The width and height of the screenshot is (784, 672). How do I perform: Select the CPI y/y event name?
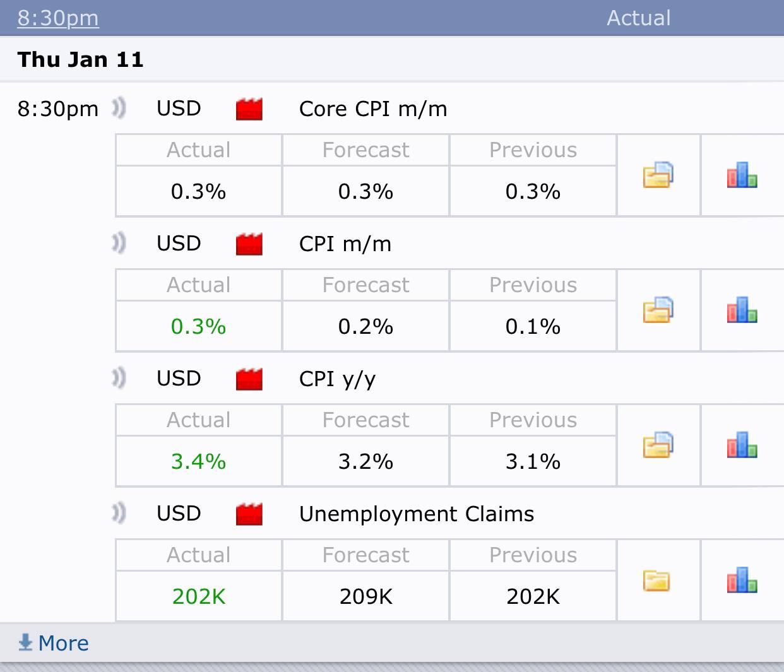click(337, 379)
